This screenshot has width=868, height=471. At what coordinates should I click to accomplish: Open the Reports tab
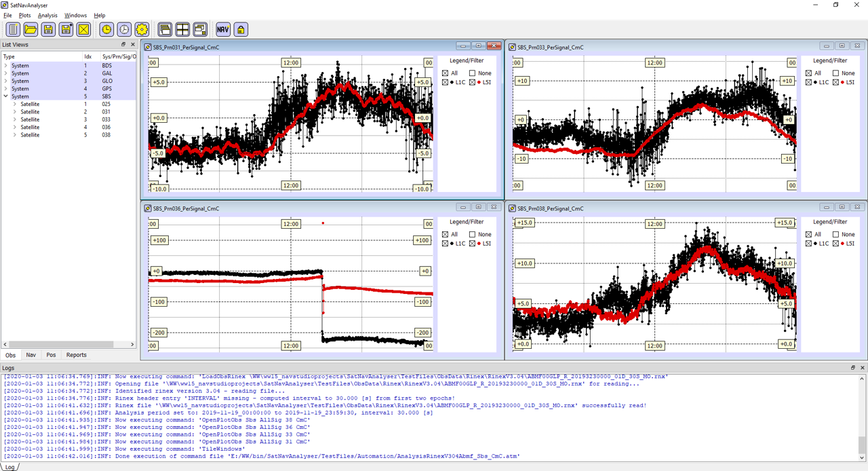point(76,355)
